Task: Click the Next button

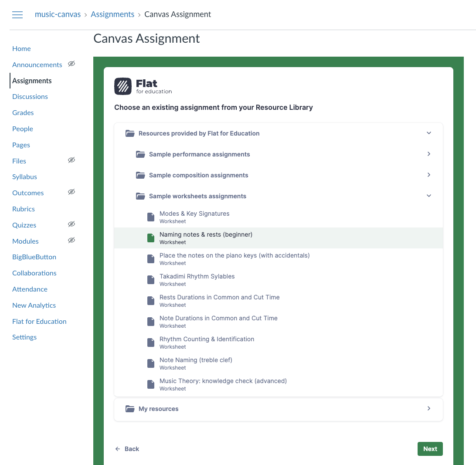Action: click(430, 448)
